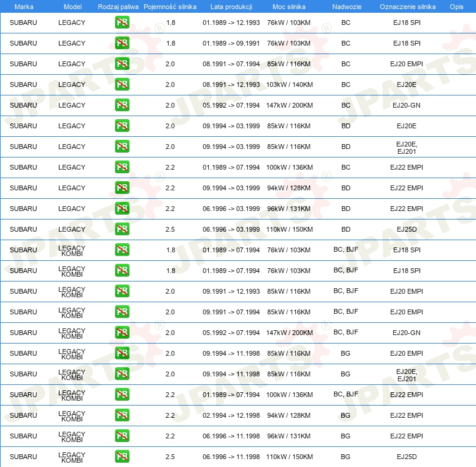Image resolution: width=476 pixels, height=467 pixels.
Task: Click the Model column header
Action: tap(72, 7)
